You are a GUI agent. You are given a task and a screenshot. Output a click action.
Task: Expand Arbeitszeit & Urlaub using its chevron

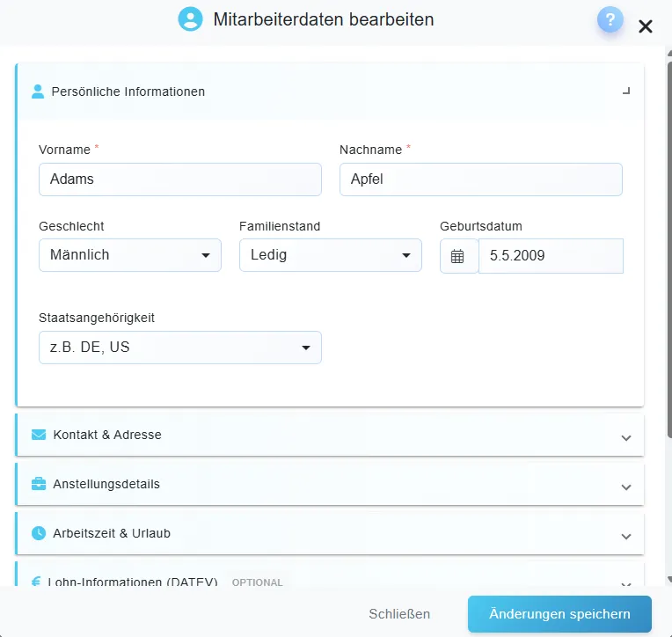(x=626, y=537)
